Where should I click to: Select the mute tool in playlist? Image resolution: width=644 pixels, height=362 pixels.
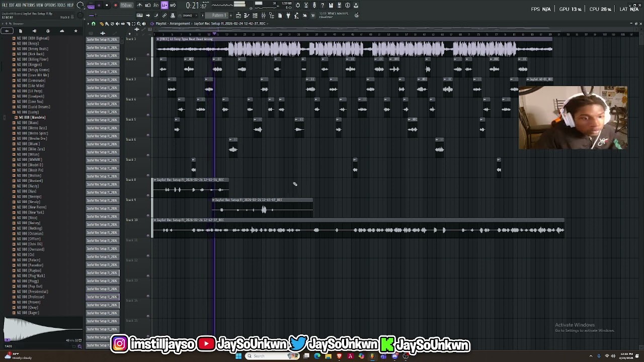click(118, 24)
